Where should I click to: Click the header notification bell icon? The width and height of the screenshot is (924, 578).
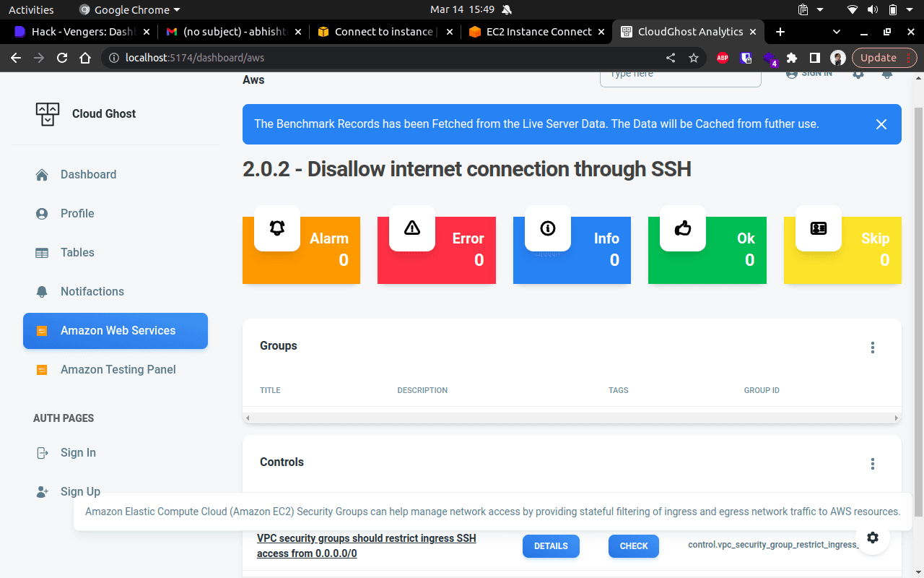(x=887, y=74)
